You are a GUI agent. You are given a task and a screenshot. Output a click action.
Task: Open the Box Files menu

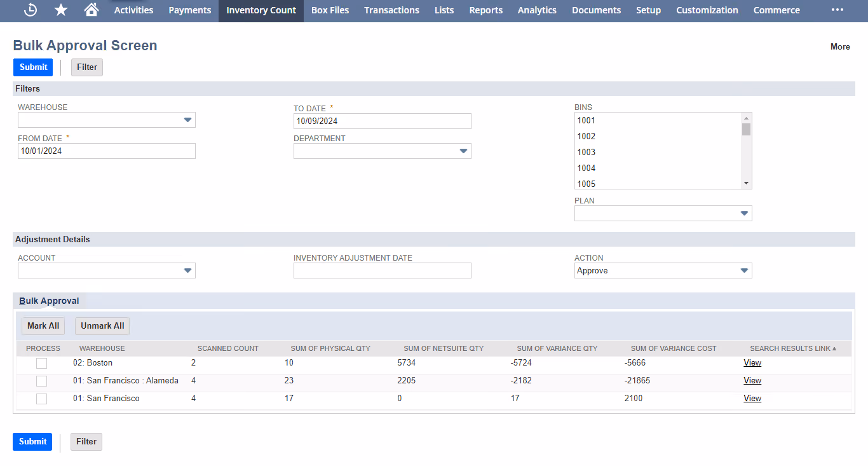(x=330, y=10)
